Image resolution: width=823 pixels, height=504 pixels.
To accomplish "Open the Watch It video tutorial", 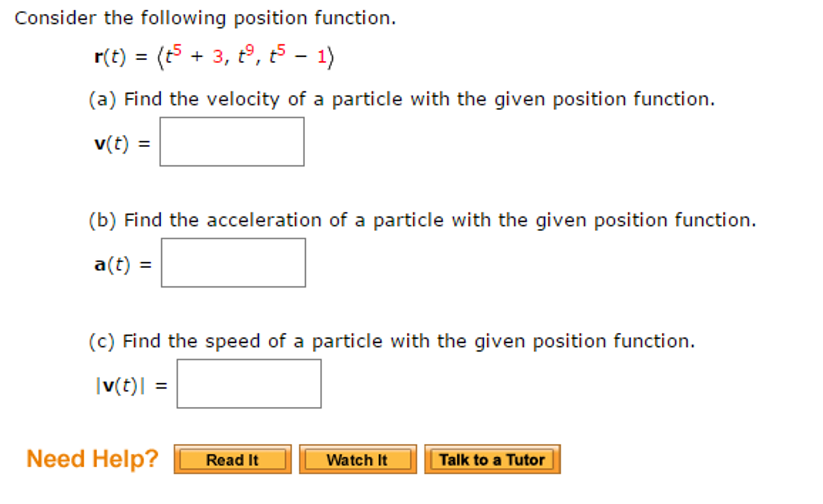I will click(x=357, y=459).
